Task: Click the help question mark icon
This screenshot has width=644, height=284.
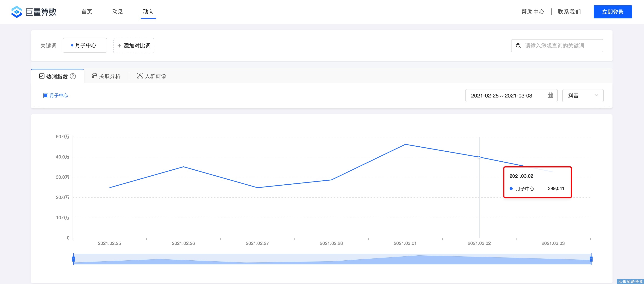Action: pyautogui.click(x=73, y=76)
